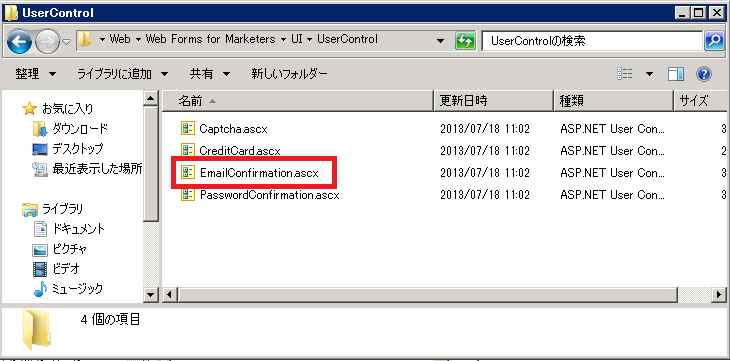The height and width of the screenshot is (361, 730).
Task: Open the 整理 dropdown menu
Action: point(36,74)
